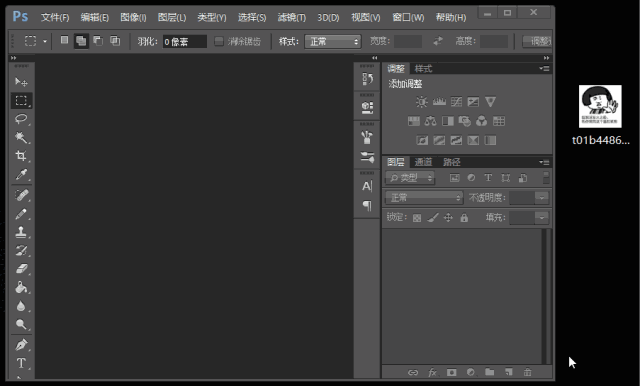Add a Brightness/Contrast adjustment

pyautogui.click(x=422, y=102)
